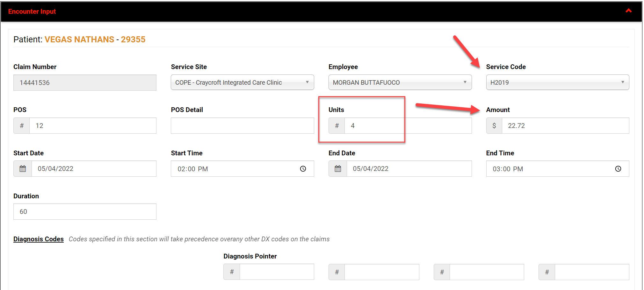Screen dimensions: 644x290
Task: Click the Start Date calendar icon
Action: (23, 169)
